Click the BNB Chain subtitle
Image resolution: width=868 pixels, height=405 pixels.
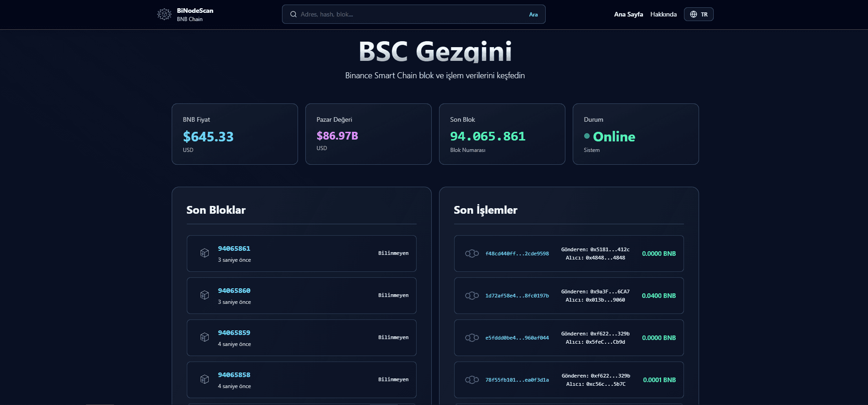click(x=190, y=19)
